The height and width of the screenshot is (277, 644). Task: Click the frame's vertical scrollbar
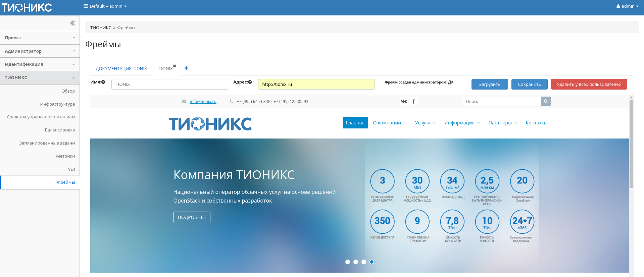(631, 144)
